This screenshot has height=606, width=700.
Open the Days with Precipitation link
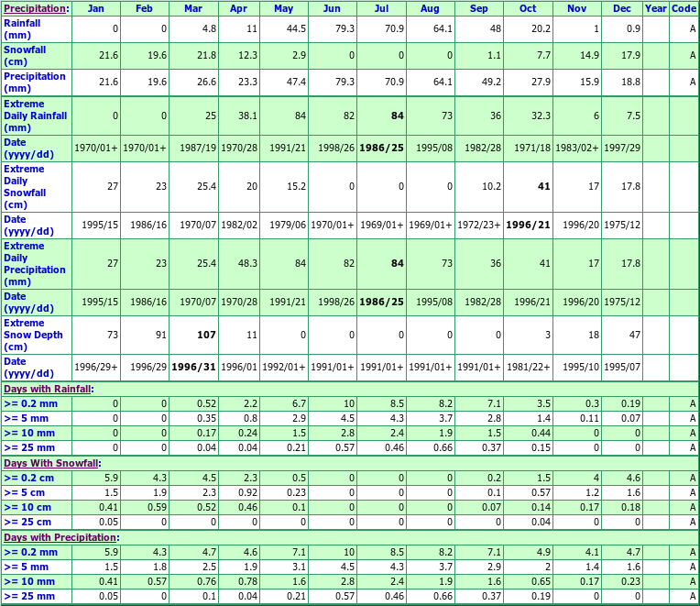point(60,537)
